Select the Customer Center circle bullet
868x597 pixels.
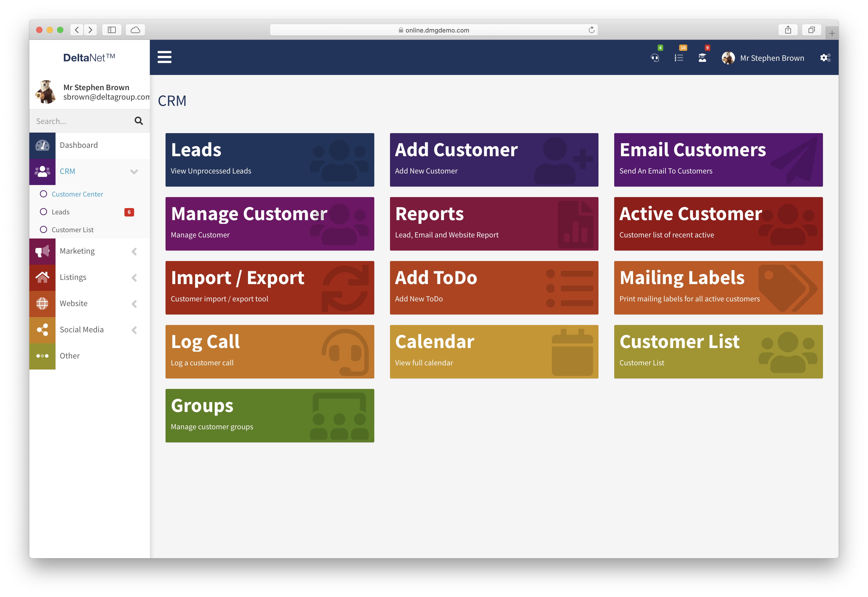pyautogui.click(x=43, y=194)
